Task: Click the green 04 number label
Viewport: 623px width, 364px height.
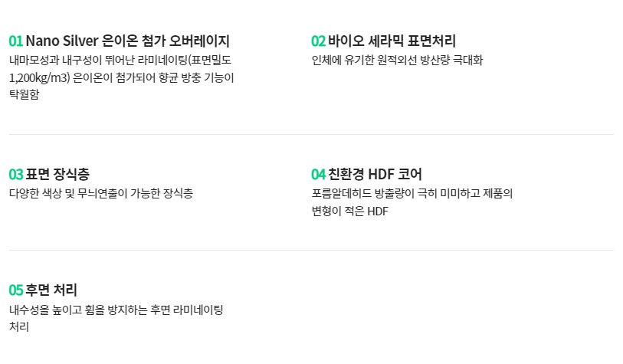Action: click(x=318, y=175)
